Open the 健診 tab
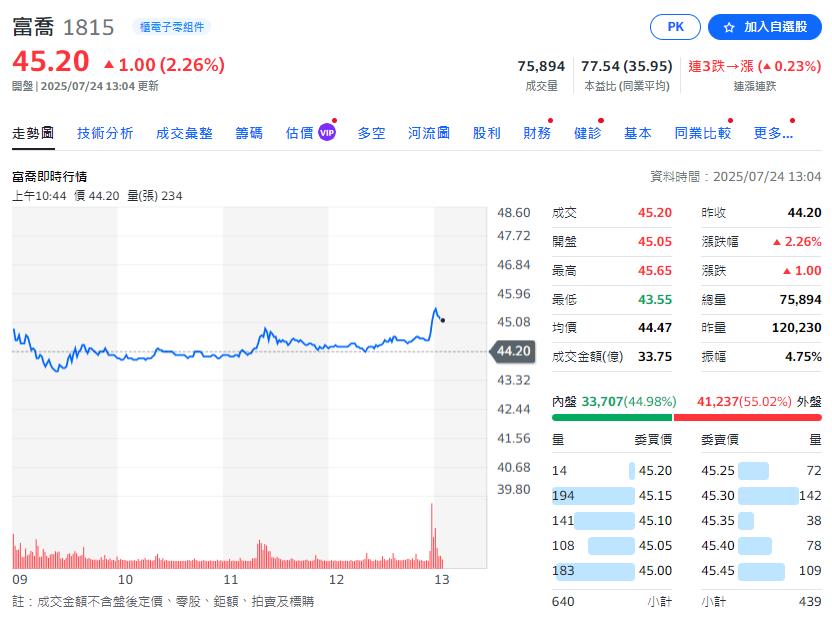 (587, 133)
